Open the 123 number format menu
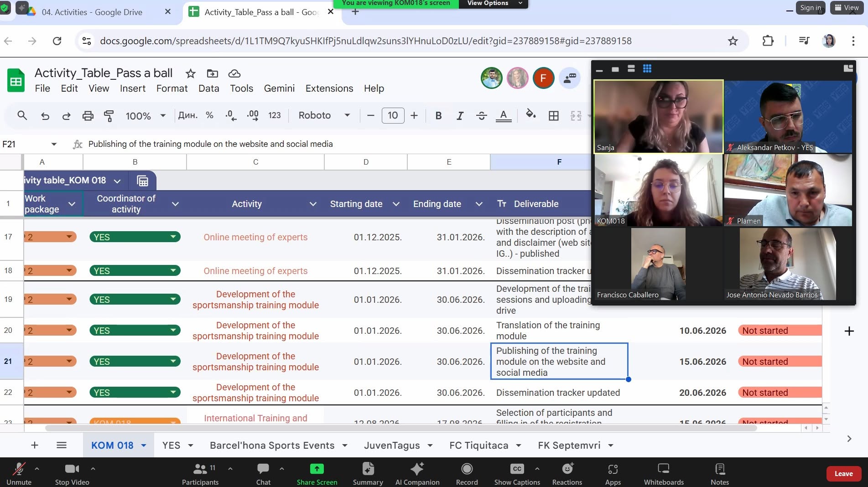Screen dimensions: 868x487 [x=275, y=115]
